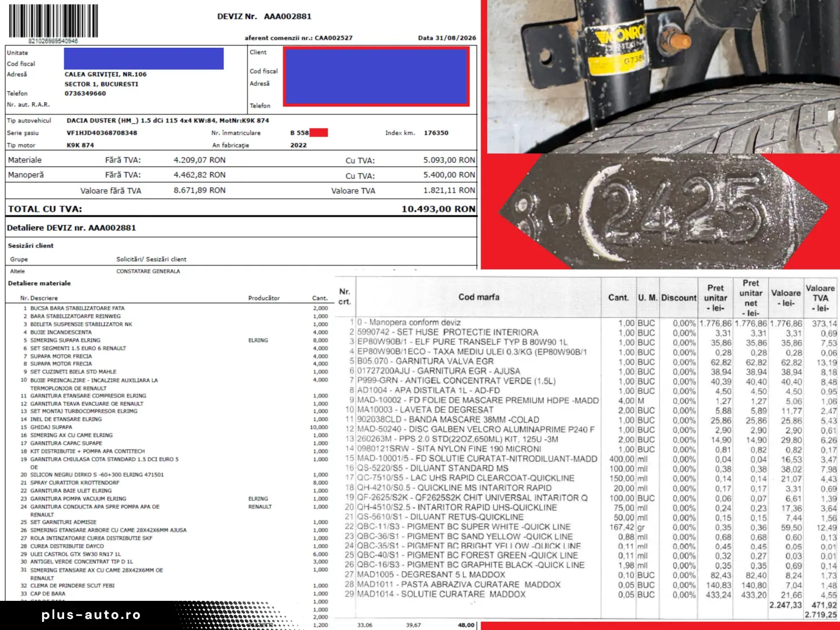The width and height of the screenshot is (840, 630).
Task: Click 'Producător' column header
Action: (264, 298)
